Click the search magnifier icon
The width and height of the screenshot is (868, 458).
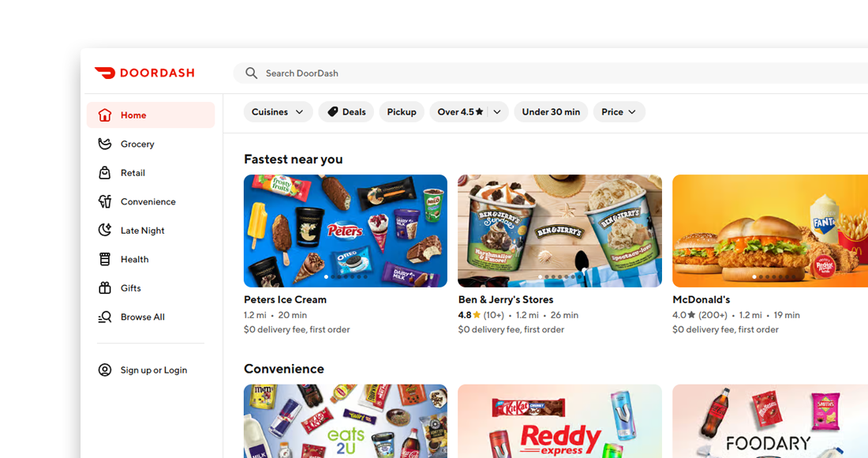[x=251, y=73]
